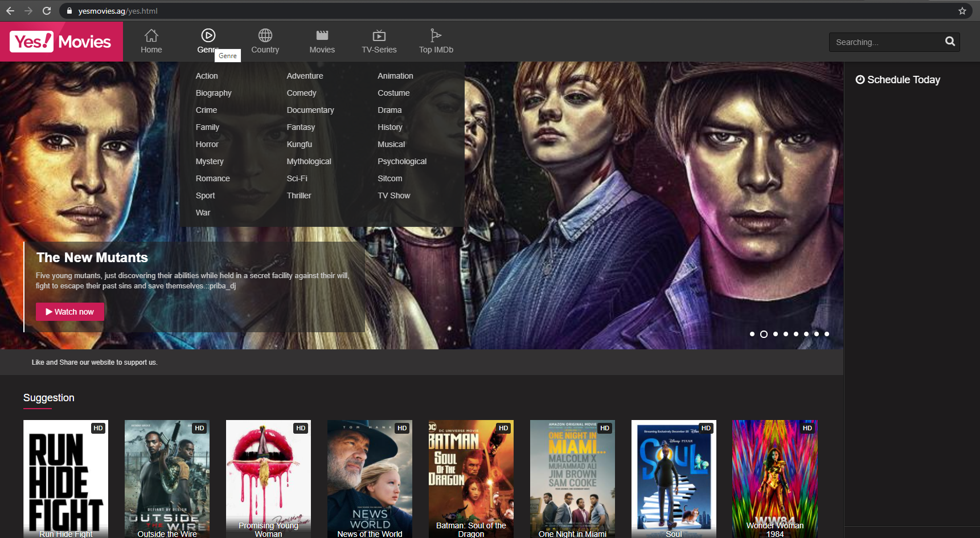
Task: Open the Soul movie poster
Action: tap(674, 479)
